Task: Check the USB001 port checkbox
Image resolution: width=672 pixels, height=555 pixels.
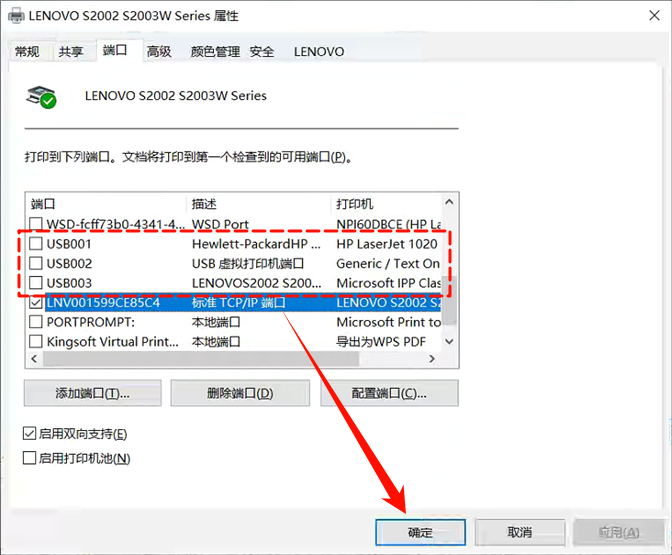Action: [x=36, y=244]
